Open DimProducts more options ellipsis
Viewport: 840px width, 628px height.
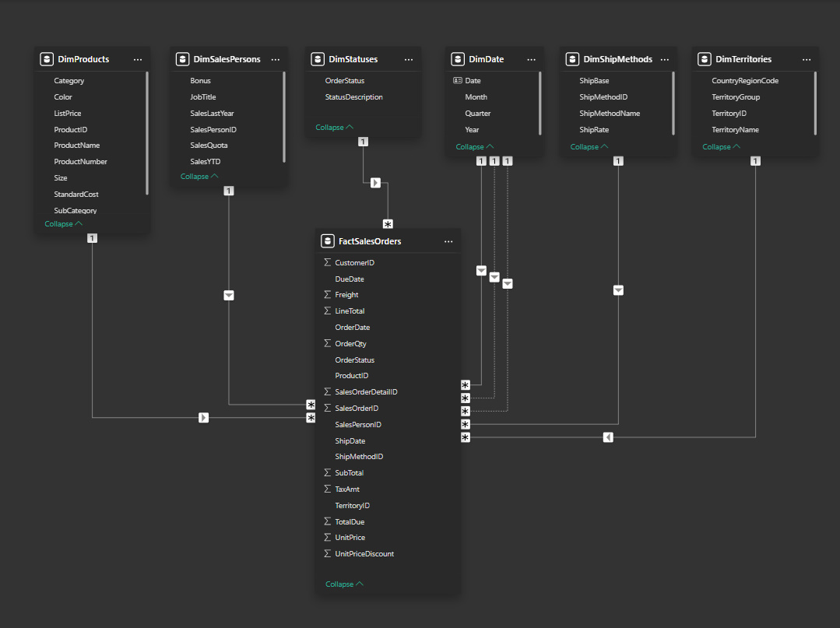click(138, 59)
